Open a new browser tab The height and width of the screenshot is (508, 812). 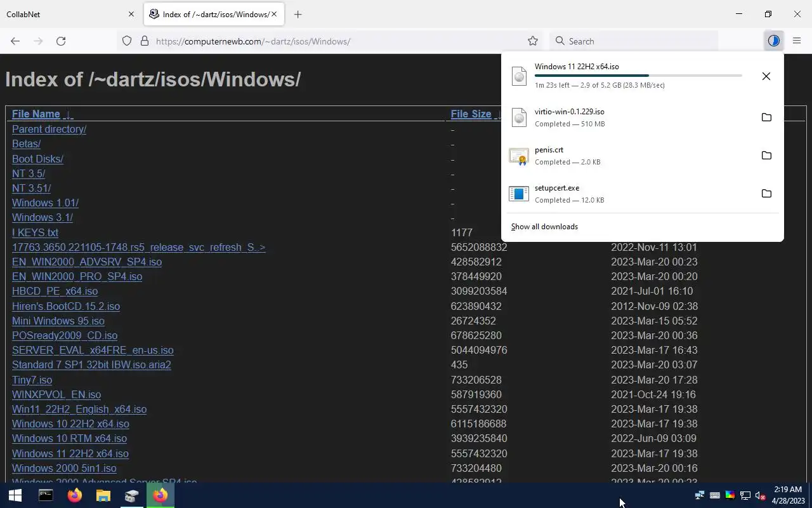298,14
